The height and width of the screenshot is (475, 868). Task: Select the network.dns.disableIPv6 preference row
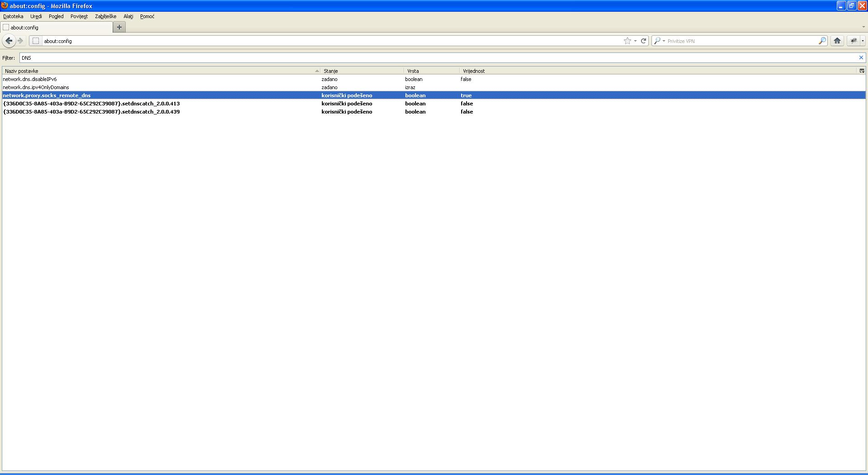coord(30,79)
